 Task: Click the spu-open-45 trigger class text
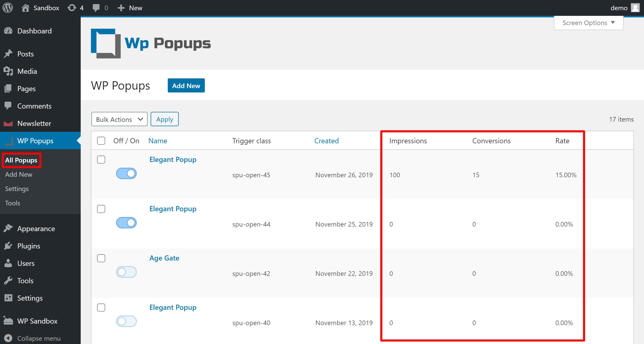click(251, 175)
